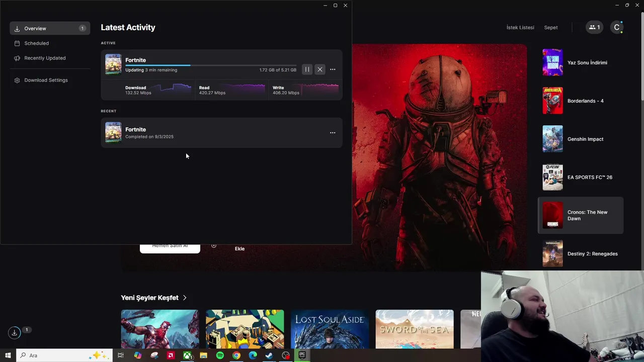Select Destiny 2: Renegades in the list
The width and height of the screenshot is (644, 362).
[581, 253]
